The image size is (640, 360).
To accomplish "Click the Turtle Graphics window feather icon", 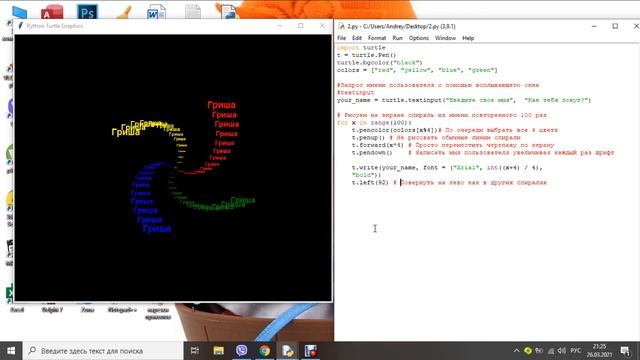I will [20, 26].
